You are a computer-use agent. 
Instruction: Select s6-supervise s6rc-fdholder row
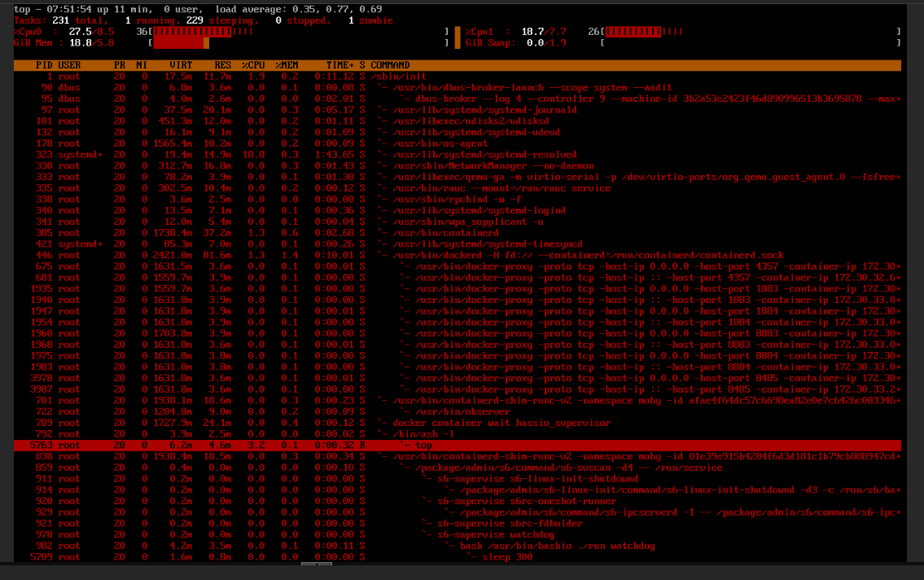click(x=458, y=524)
